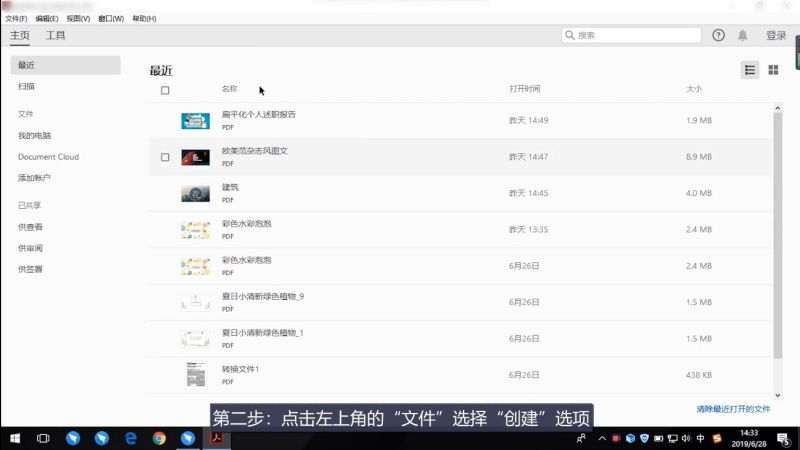Open the notifications bell
Image resolution: width=800 pixels, height=450 pixels.
coord(743,35)
